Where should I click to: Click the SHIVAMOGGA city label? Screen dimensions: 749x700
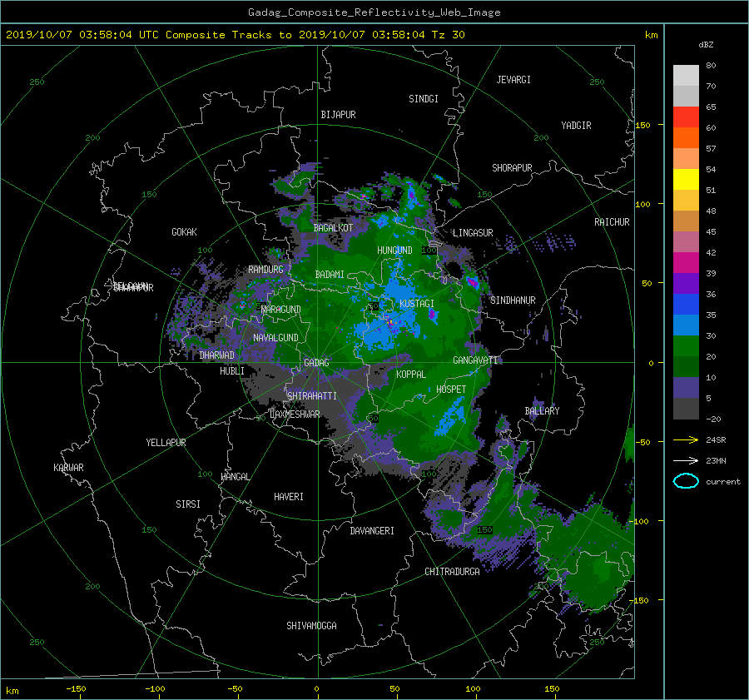[x=311, y=626]
